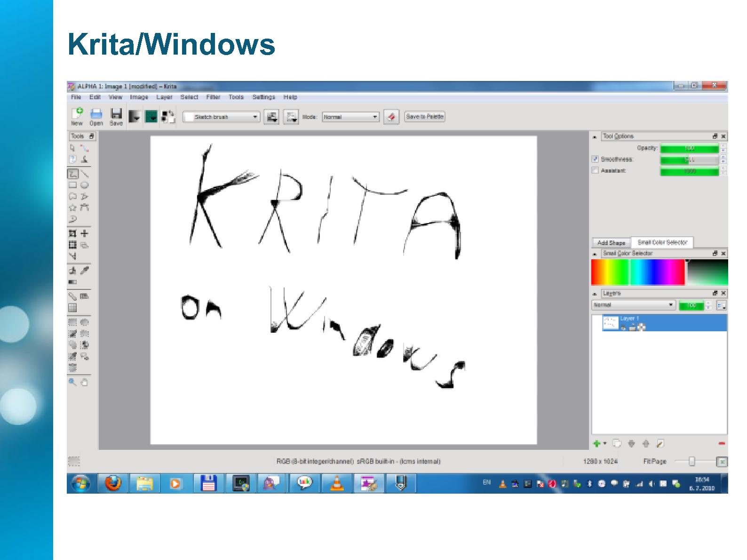747x560 pixels.
Task: Select the elliptical selection tool
Action: pos(84,322)
